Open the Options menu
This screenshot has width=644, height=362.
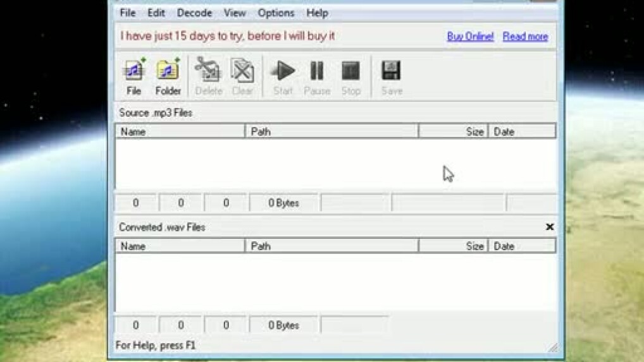click(276, 13)
